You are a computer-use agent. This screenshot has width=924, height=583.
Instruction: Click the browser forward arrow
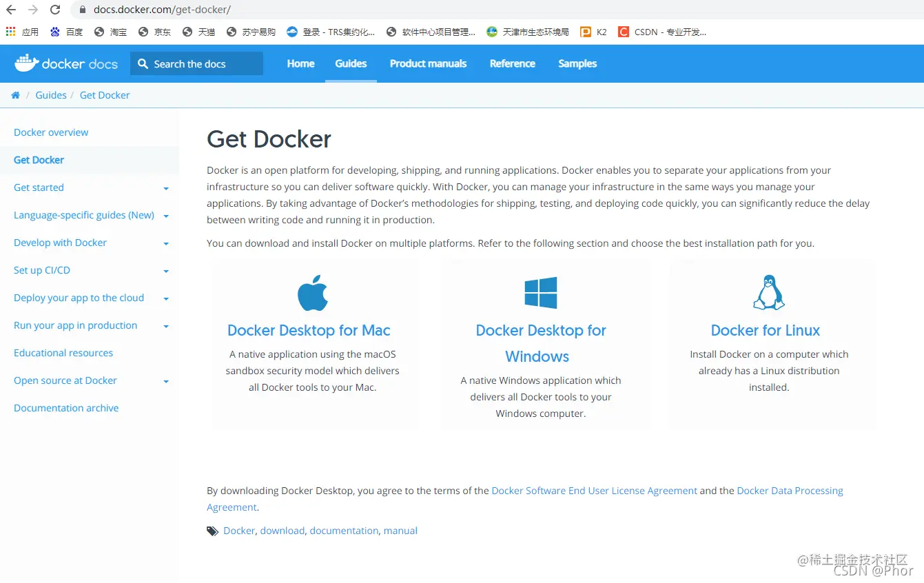(x=33, y=10)
